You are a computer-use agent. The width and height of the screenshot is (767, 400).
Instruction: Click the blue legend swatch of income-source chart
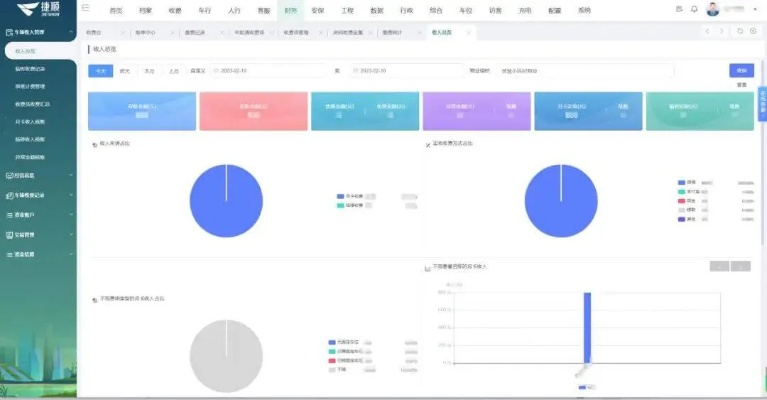[341, 195]
